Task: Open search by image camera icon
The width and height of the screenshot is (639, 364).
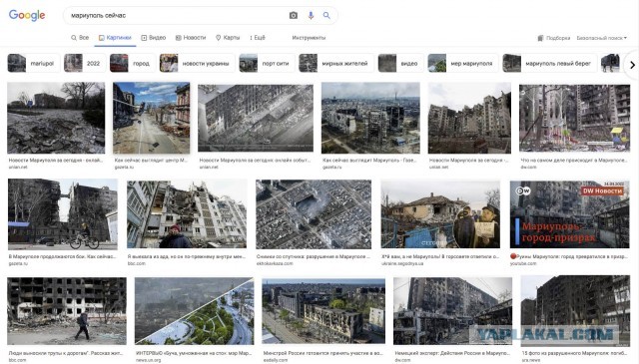Action: tap(294, 16)
